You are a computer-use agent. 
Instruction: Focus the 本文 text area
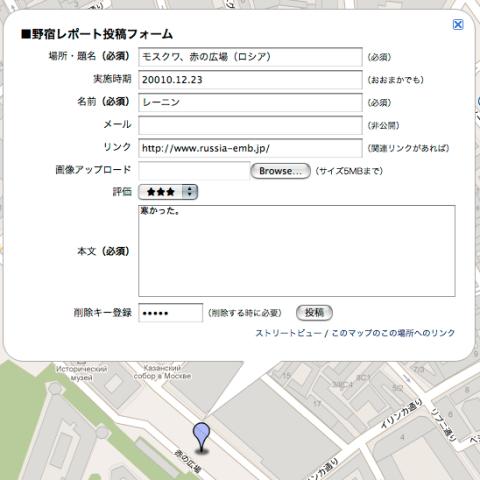[x=297, y=251]
